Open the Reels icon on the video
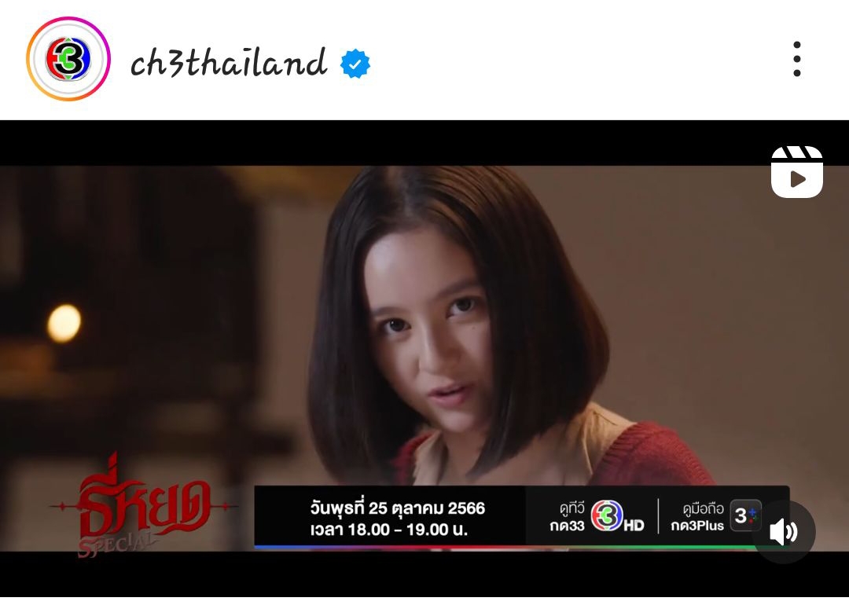849x616 pixels. (796, 171)
